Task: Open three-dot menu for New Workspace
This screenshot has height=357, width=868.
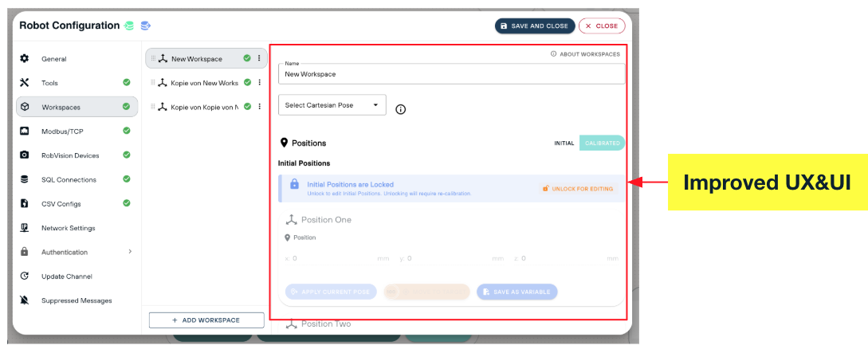Action: click(258, 58)
